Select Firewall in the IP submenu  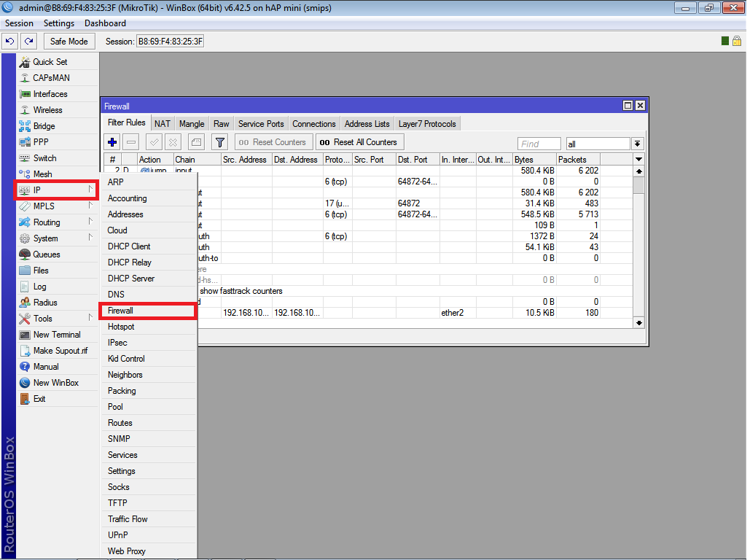148,311
